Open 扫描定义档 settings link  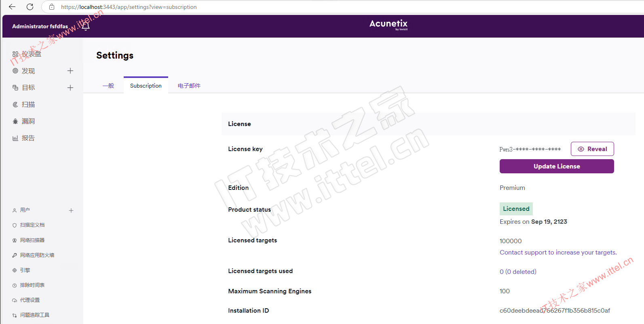click(32, 225)
